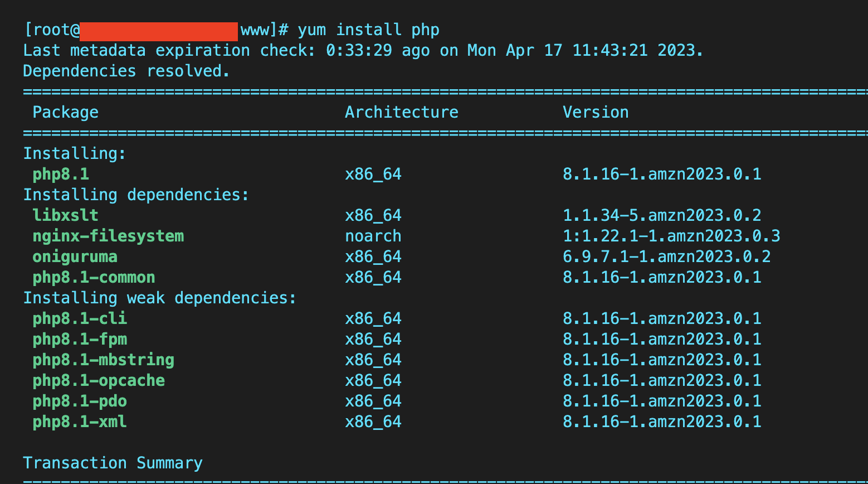Select the 'php8.1-opcache' package name

tap(99, 380)
